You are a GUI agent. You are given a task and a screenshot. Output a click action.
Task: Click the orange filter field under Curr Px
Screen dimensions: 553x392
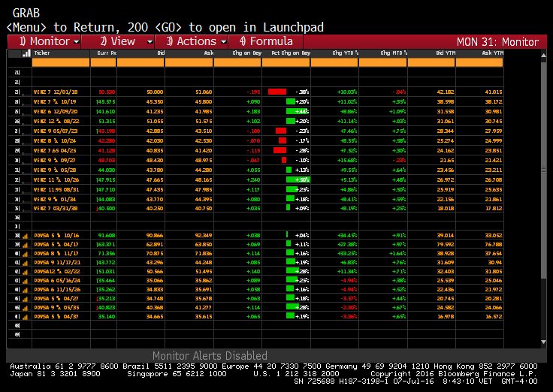click(104, 62)
